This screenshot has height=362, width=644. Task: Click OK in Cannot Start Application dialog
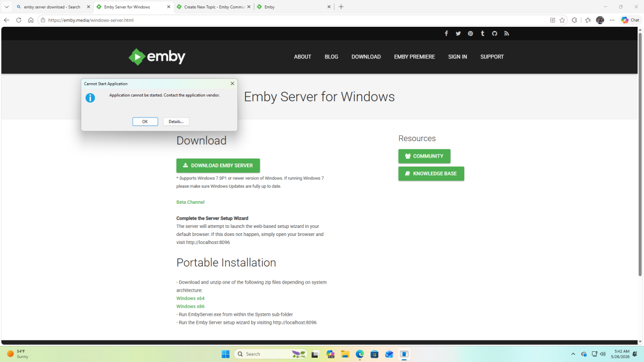coord(145,122)
